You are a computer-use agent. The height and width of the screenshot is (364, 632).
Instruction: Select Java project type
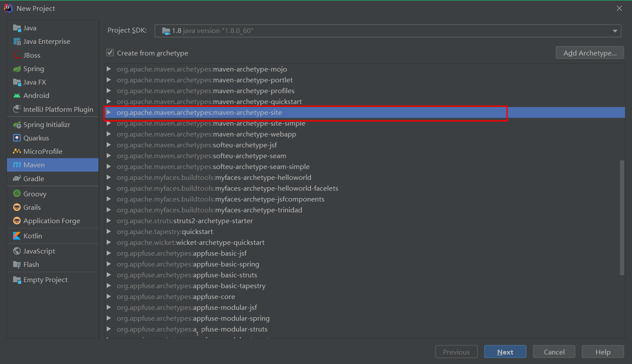53,28
